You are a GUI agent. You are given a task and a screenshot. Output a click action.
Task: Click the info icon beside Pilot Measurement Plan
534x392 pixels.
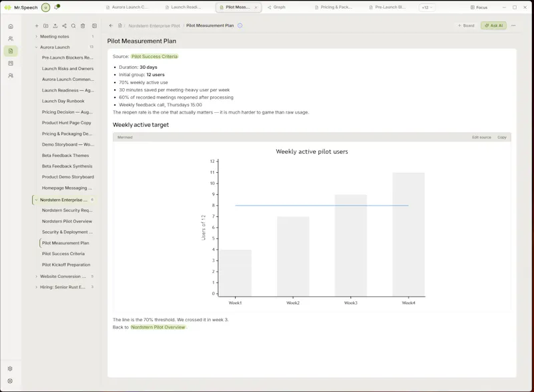pos(240,25)
